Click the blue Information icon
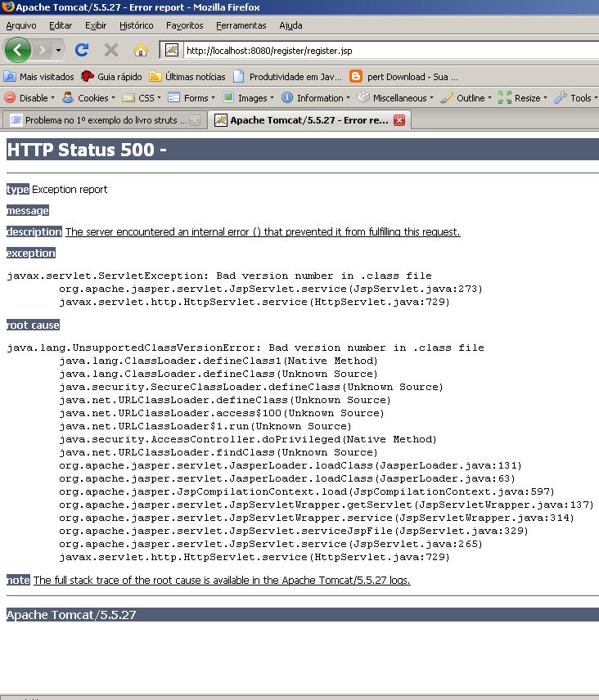The width and height of the screenshot is (599, 700). (287, 97)
